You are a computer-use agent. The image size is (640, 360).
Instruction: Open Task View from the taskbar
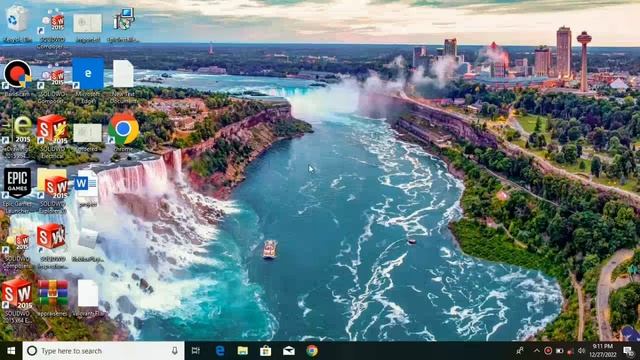click(x=196, y=351)
